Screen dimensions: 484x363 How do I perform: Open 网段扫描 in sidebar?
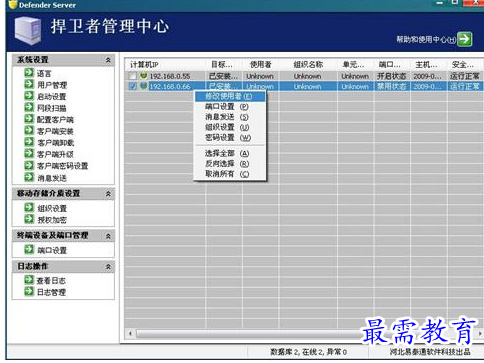click(x=52, y=108)
